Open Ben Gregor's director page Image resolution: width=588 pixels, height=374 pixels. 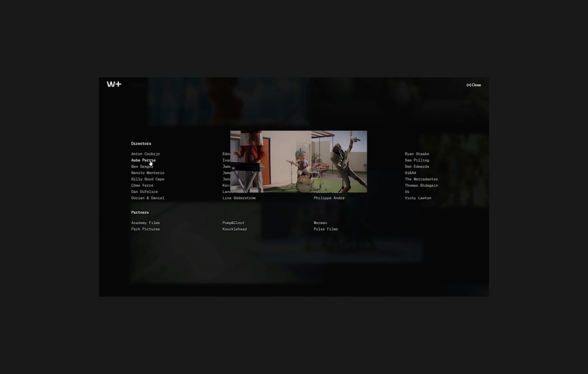coord(142,166)
